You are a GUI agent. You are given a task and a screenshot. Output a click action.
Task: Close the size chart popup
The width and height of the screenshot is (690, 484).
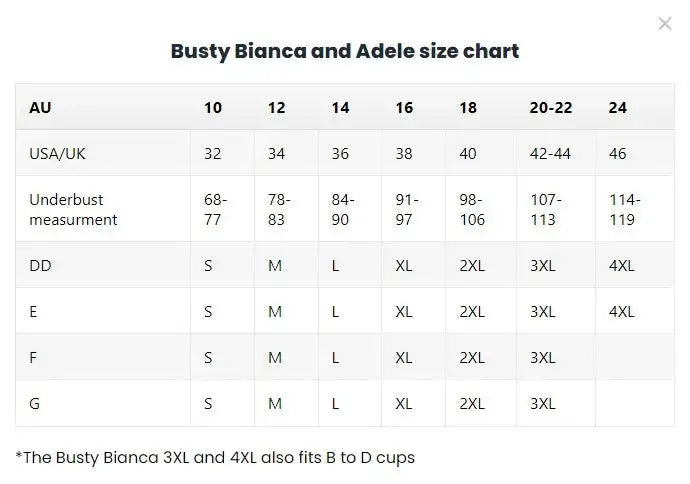coord(665,24)
